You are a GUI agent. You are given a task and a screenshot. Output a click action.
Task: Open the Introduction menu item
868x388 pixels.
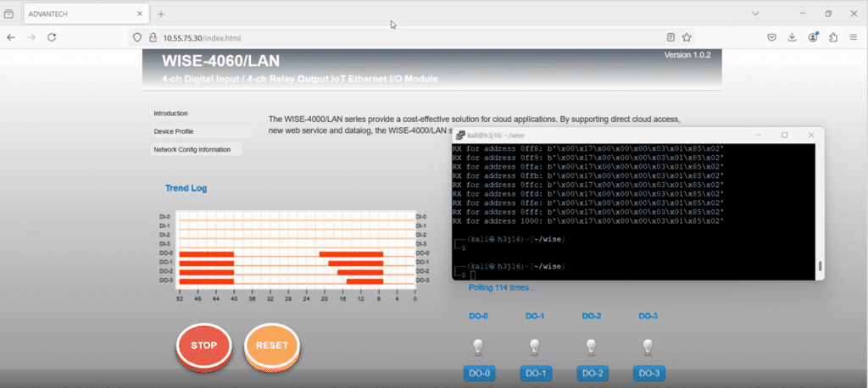click(170, 114)
